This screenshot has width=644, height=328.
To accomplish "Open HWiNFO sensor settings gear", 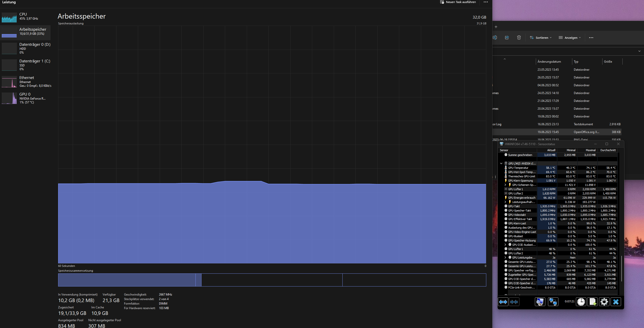I will [x=604, y=302].
